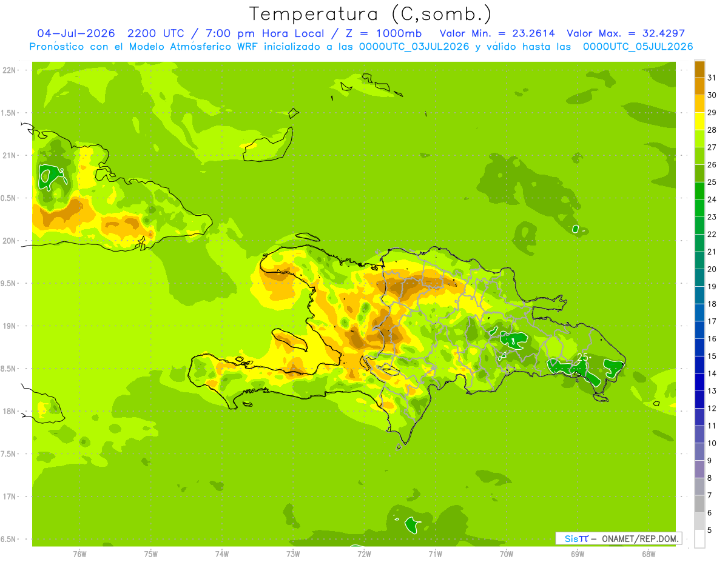Click the '21N' latitude label
Viewport: 728px width, 562px height.
click(x=10, y=155)
